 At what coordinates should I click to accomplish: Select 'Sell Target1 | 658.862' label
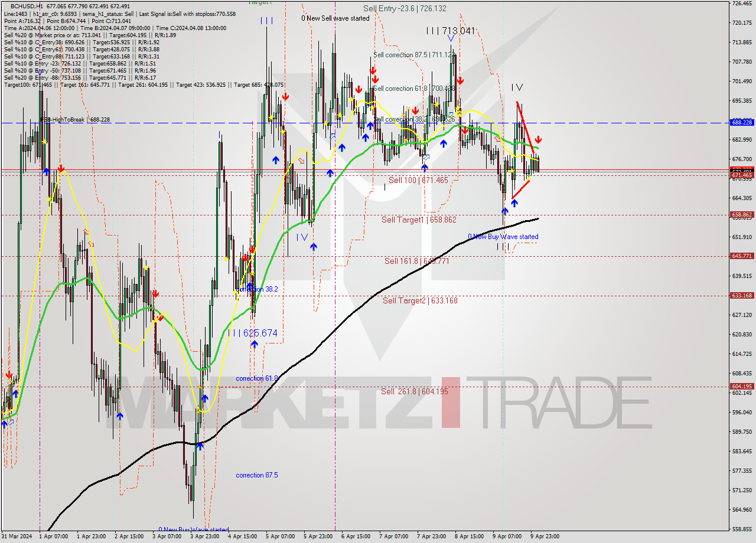[x=419, y=220]
